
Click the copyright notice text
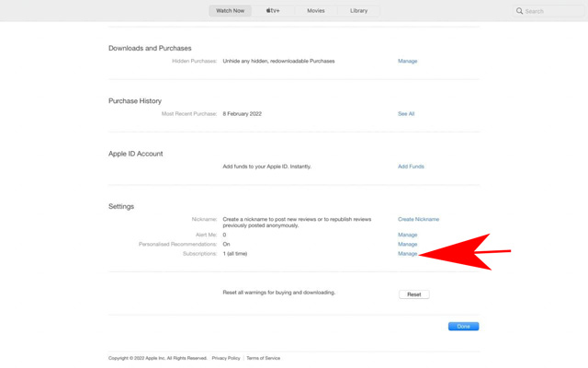[157, 358]
